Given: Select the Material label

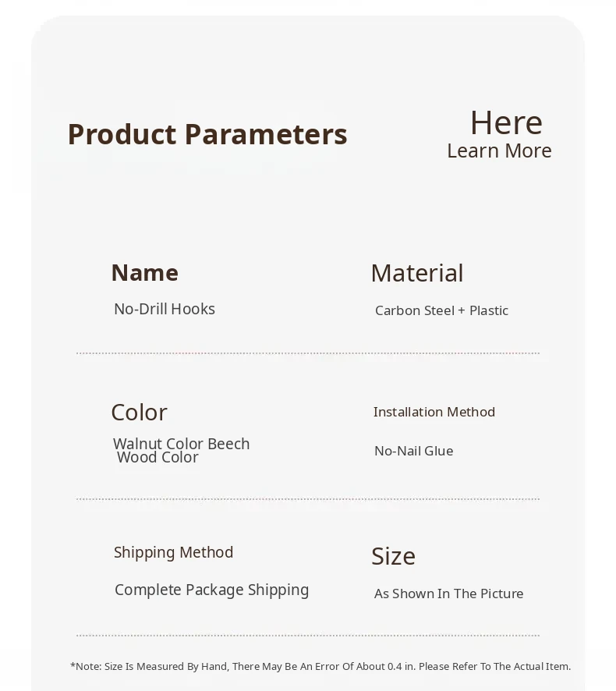Looking at the screenshot, I should (x=416, y=273).
